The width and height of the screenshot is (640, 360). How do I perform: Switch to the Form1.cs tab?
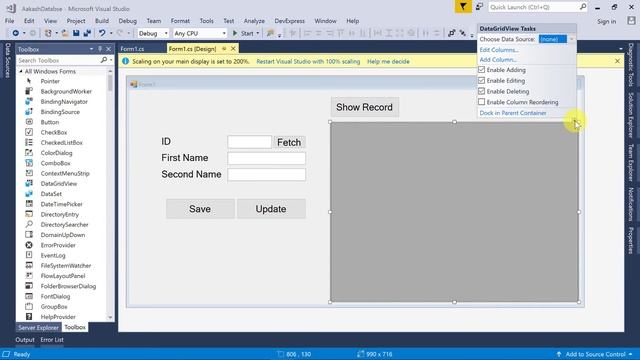(x=132, y=49)
